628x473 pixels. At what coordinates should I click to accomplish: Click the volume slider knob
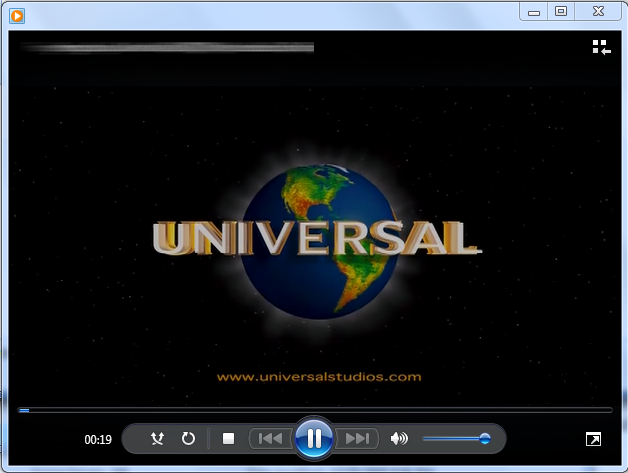[485, 439]
